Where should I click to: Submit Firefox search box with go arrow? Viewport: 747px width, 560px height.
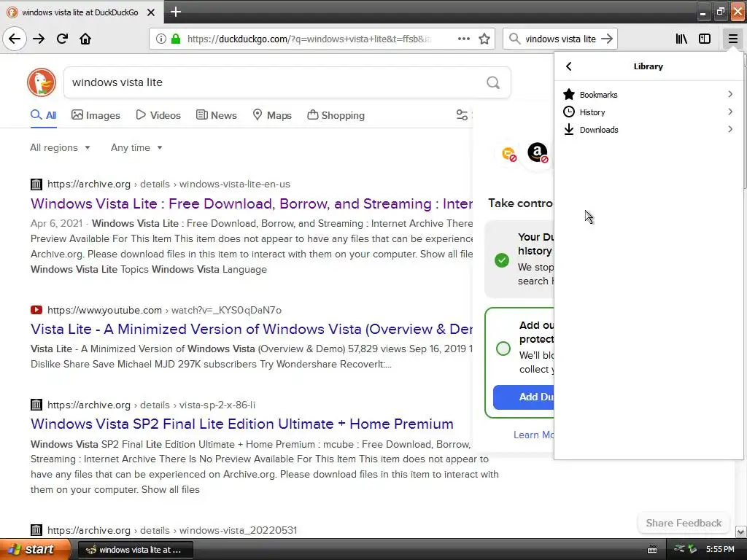tap(607, 39)
